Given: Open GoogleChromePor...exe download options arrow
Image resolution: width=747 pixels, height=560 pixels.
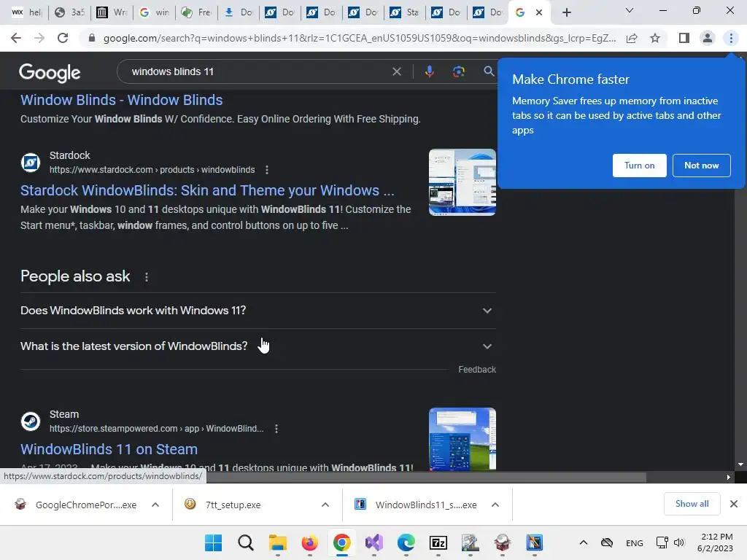Looking at the screenshot, I should point(155,505).
